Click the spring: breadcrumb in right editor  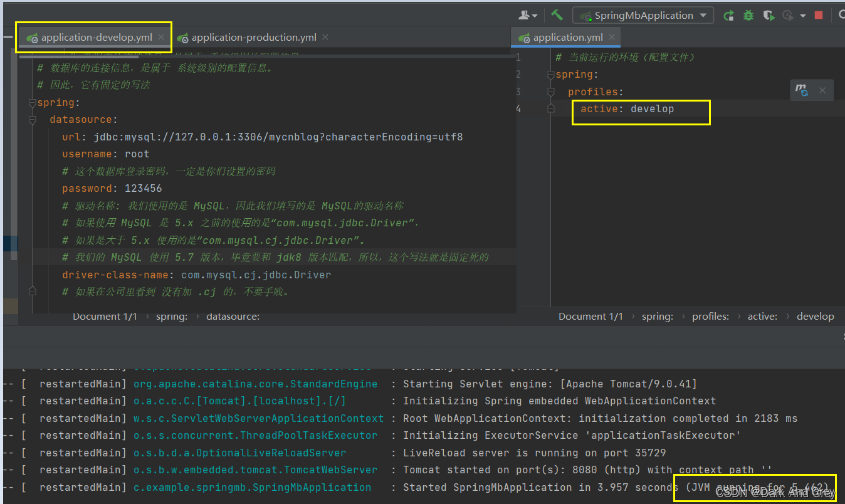pos(658,317)
